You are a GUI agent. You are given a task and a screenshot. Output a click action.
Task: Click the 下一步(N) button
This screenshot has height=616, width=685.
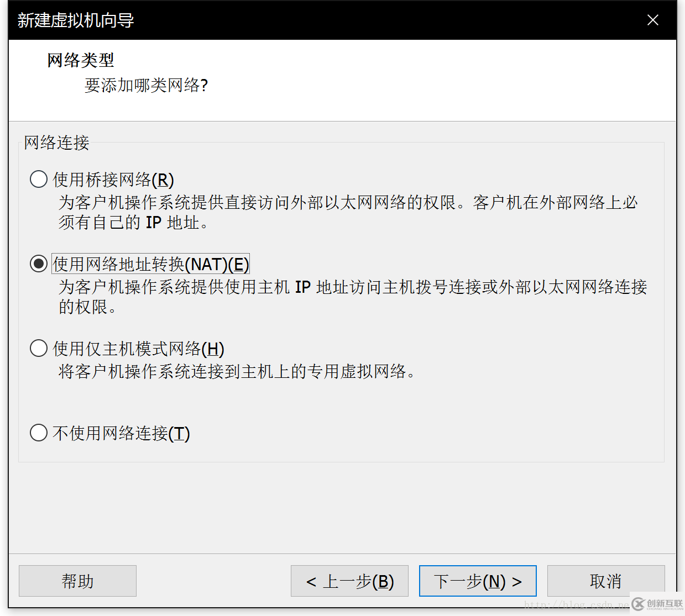pyautogui.click(x=477, y=581)
